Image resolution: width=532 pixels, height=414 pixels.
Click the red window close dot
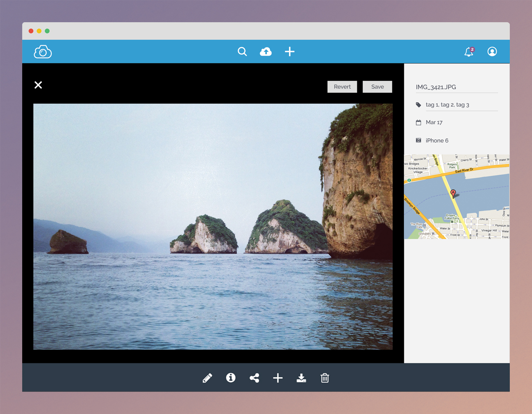[31, 31]
